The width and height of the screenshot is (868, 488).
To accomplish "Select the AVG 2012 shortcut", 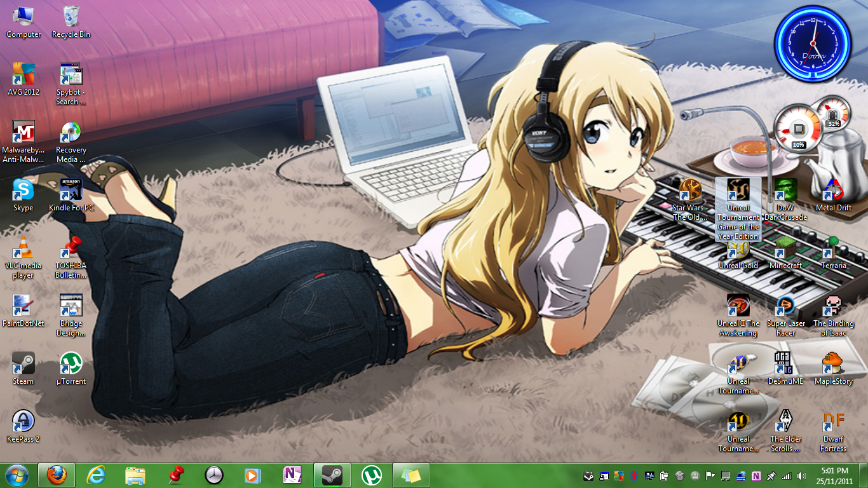I will (24, 79).
